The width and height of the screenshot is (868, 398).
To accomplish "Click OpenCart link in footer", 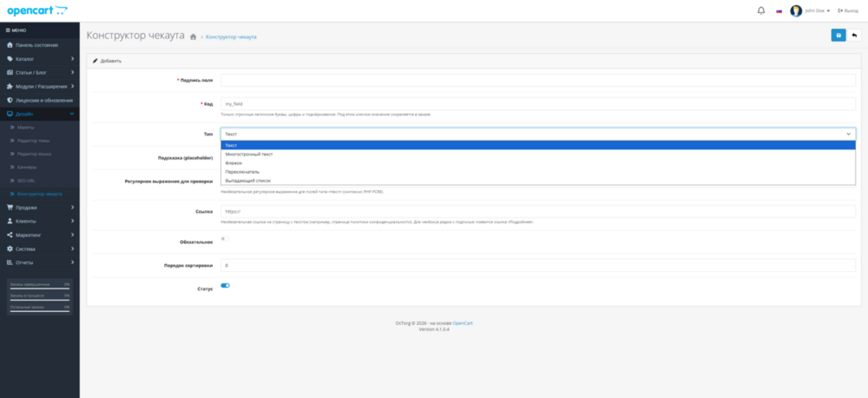I will tap(463, 323).
